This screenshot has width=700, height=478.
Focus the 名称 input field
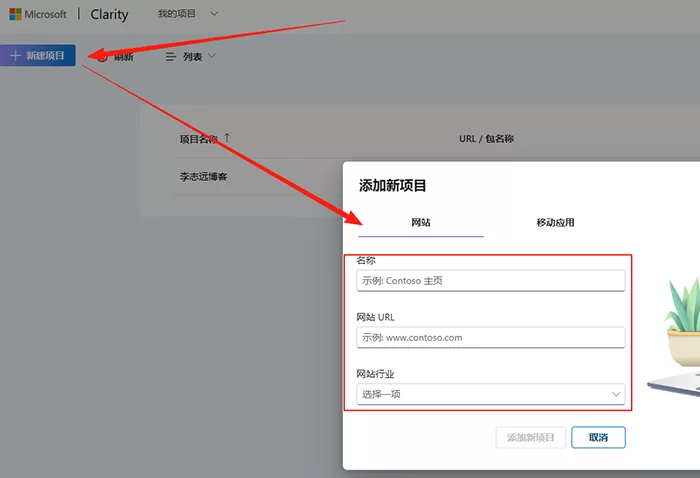click(491, 281)
